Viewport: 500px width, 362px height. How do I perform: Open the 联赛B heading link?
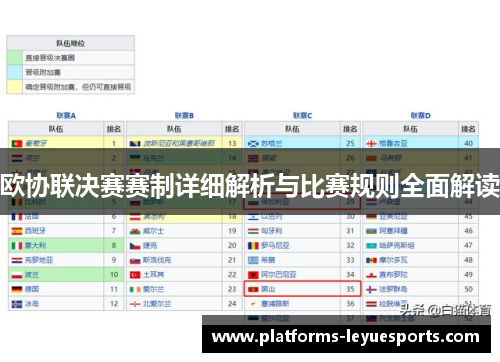[184, 116]
